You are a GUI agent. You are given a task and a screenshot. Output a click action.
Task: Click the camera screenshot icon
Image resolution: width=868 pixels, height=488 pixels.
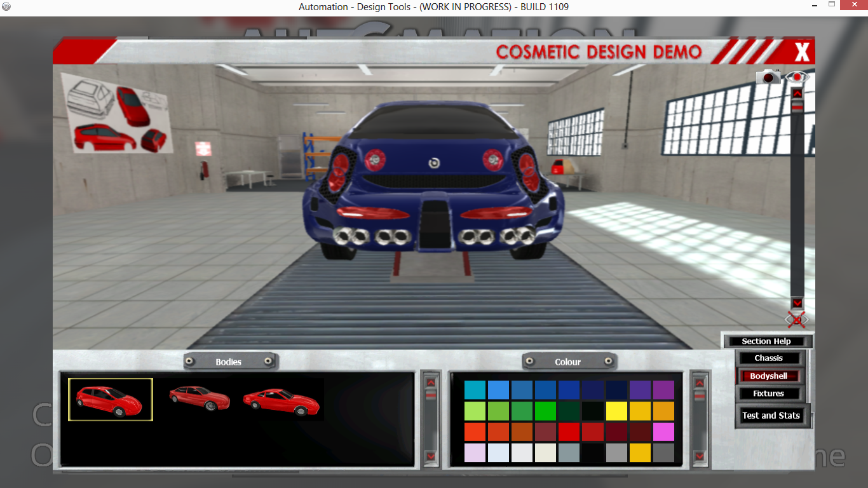768,77
